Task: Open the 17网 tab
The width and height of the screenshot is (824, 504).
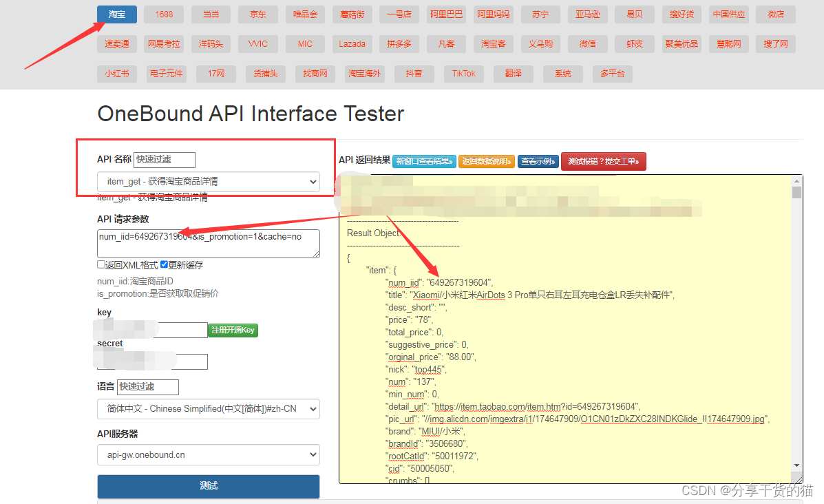Action: click(x=216, y=74)
